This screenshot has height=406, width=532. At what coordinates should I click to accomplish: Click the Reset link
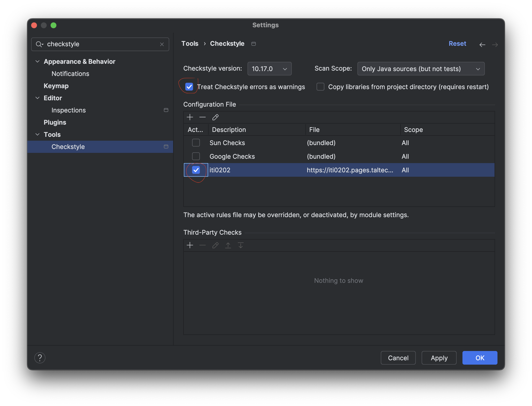pos(457,44)
